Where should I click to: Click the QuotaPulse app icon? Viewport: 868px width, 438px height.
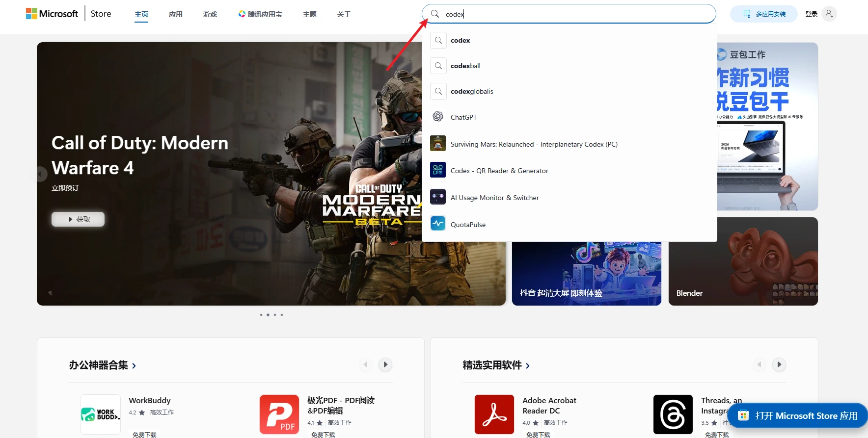[x=438, y=224]
